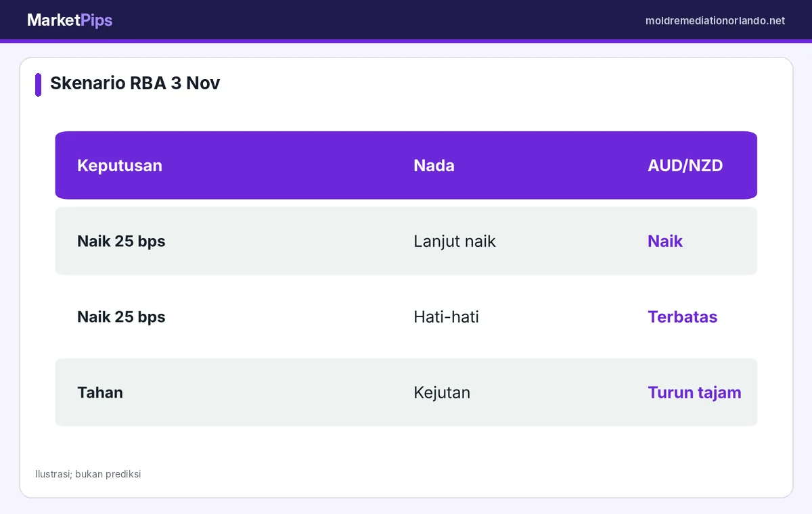Click the Turun tajam value
This screenshot has width=812, height=514.
(x=694, y=393)
